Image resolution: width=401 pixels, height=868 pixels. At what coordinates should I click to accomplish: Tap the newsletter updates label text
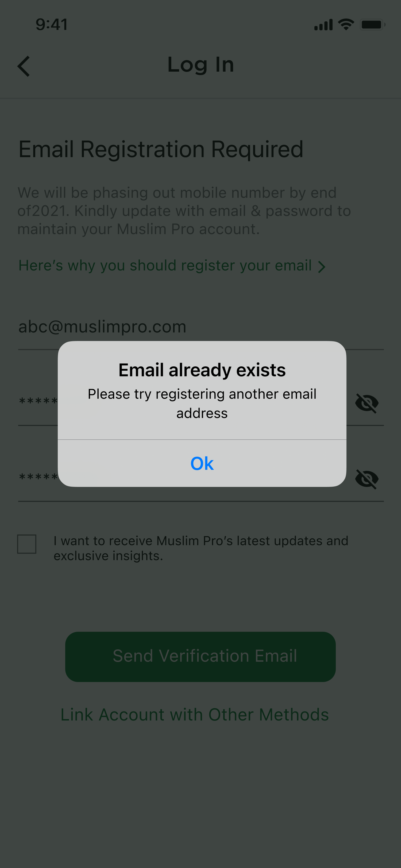tap(201, 548)
